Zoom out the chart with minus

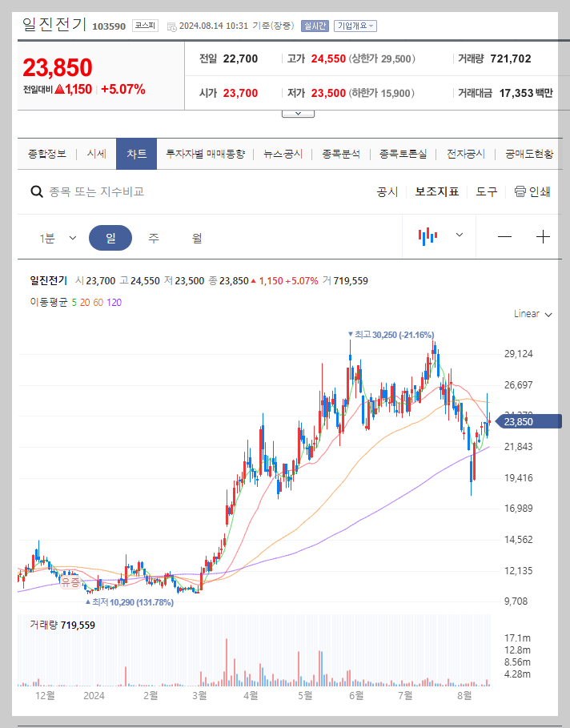[504, 237]
